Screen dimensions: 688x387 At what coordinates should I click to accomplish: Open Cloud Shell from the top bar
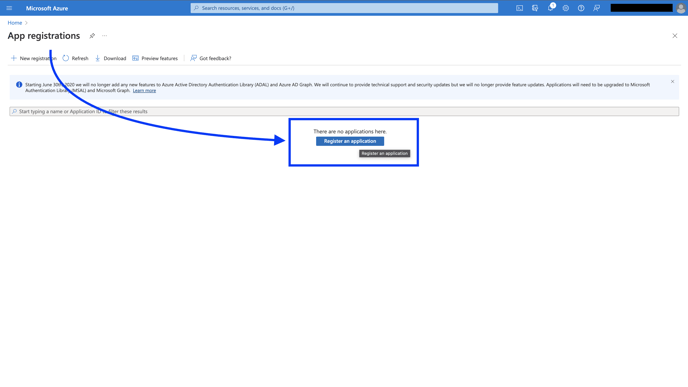point(519,8)
